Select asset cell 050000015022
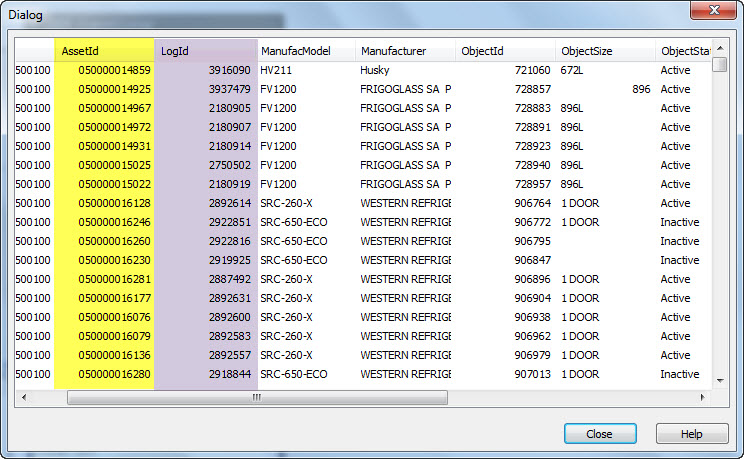 pos(114,184)
